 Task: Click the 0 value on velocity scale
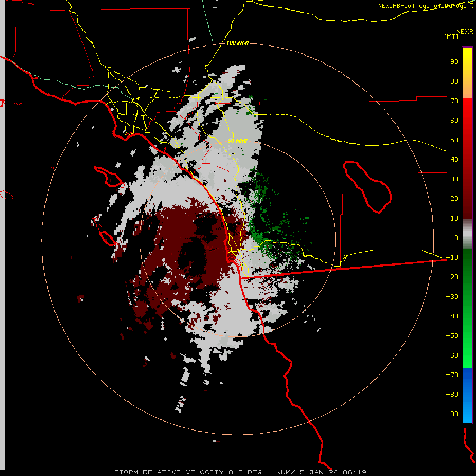coord(456,238)
